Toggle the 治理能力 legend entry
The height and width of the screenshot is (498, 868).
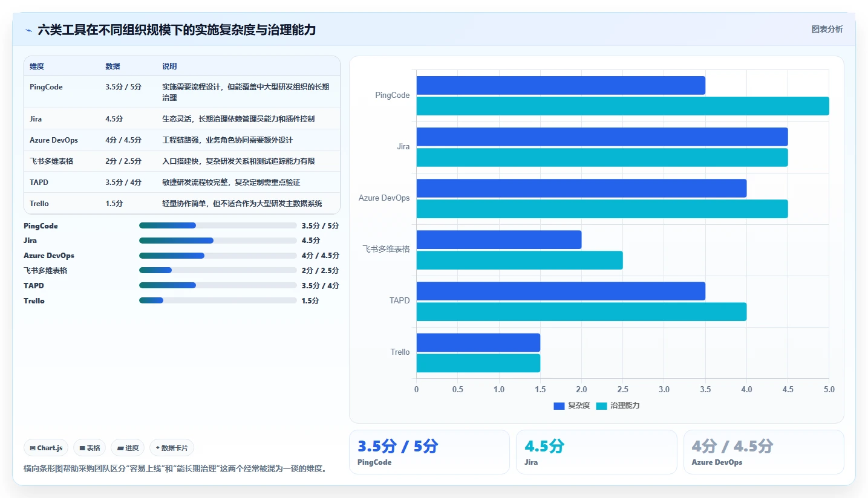[618, 406]
